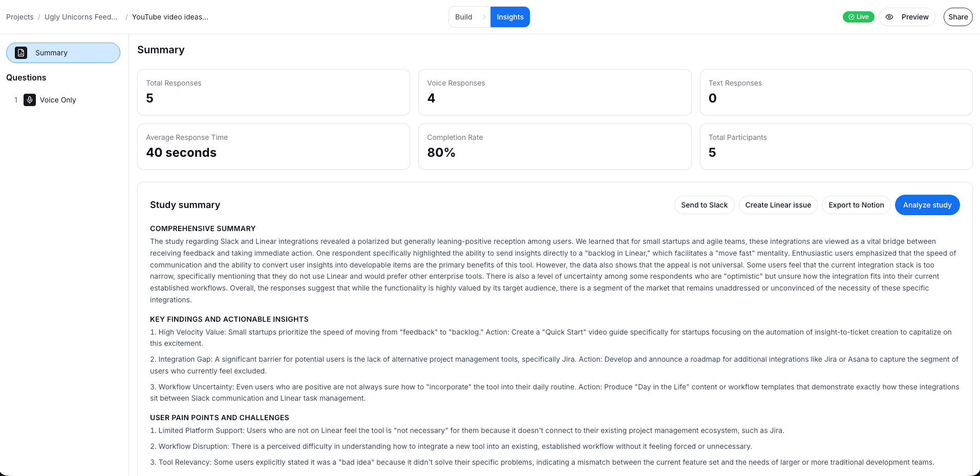The image size is (980, 476).
Task: Click the microphone icon beside Voice Only
Action: 29,100
